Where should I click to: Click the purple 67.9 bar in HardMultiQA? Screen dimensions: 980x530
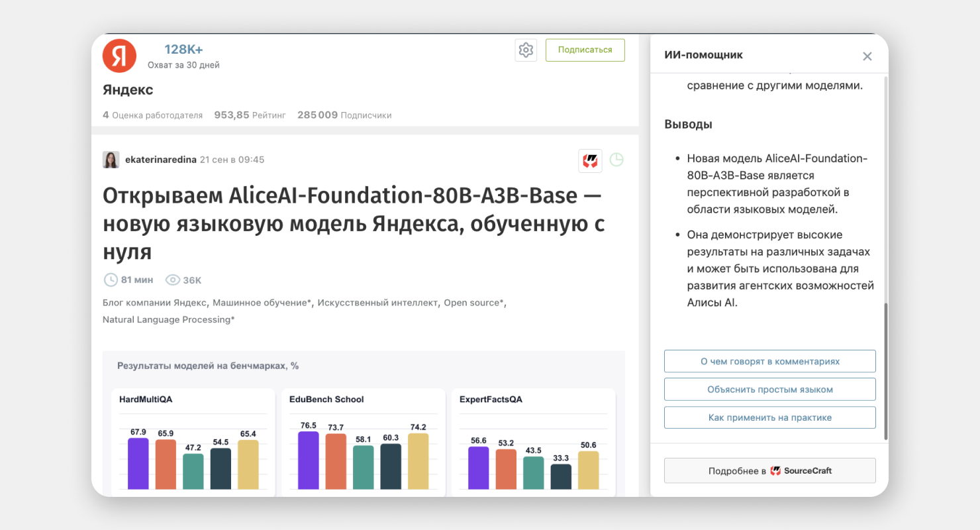(138, 464)
